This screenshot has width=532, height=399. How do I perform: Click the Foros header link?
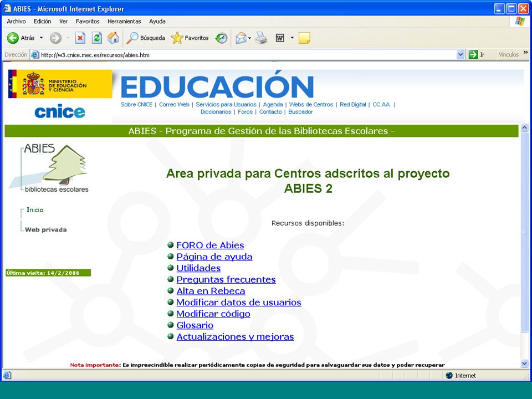tap(245, 111)
